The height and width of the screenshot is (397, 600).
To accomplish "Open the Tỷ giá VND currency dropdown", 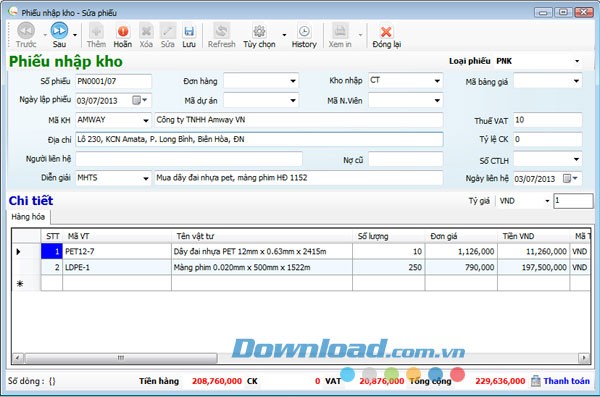I will pos(547,201).
